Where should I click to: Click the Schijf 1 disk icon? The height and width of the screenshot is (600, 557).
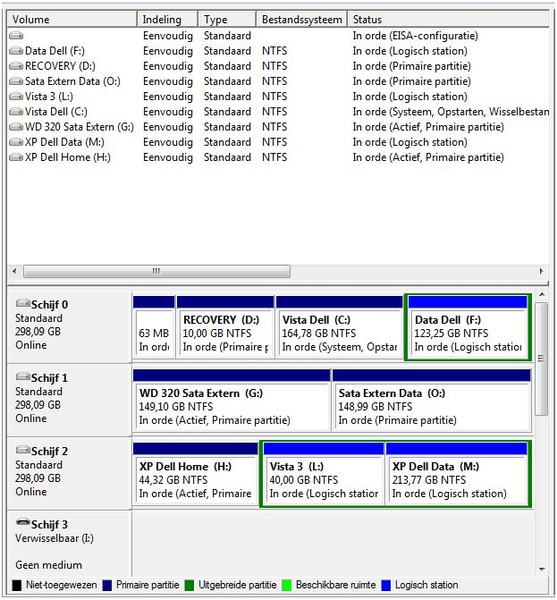23,377
